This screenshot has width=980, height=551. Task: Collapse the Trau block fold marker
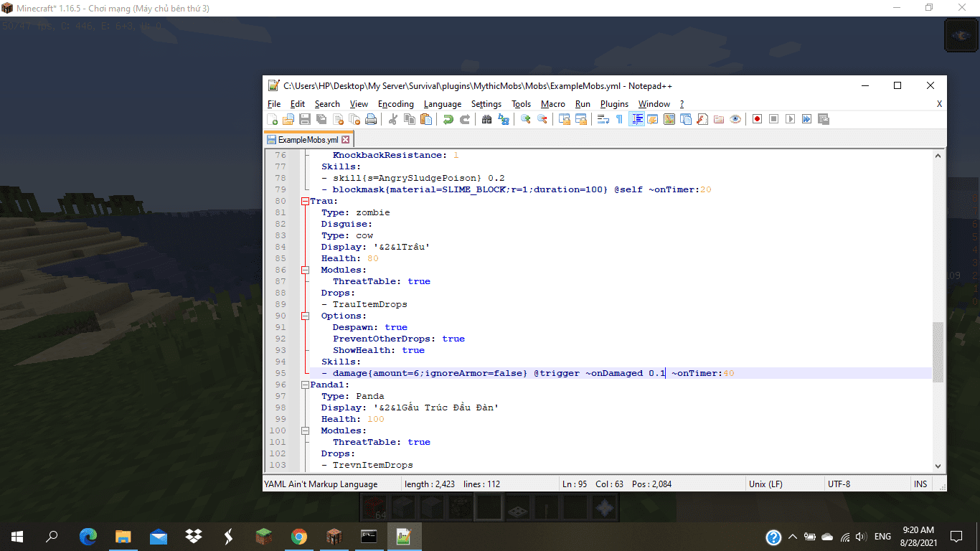pos(305,201)
